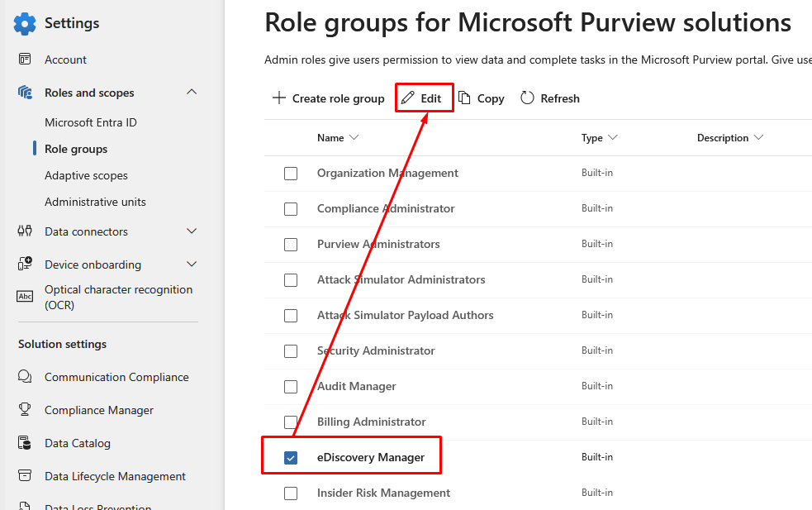Click the Account icon in sidebar
This screenshot has height=510, width=812.
tap(25, 59)
